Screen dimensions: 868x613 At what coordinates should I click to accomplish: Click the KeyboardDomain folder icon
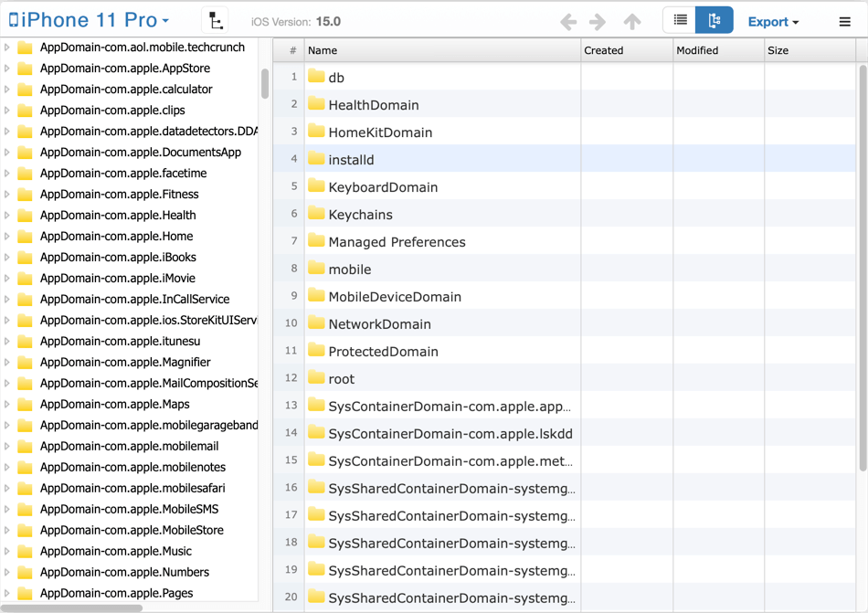coord(316,185)
